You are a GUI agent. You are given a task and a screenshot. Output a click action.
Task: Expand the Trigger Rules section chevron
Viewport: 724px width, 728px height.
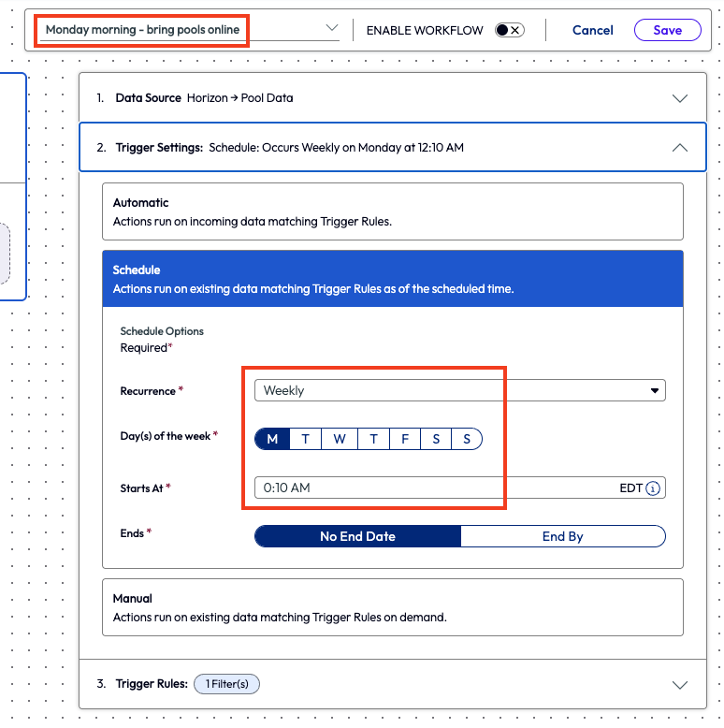(x=679, y=685)
